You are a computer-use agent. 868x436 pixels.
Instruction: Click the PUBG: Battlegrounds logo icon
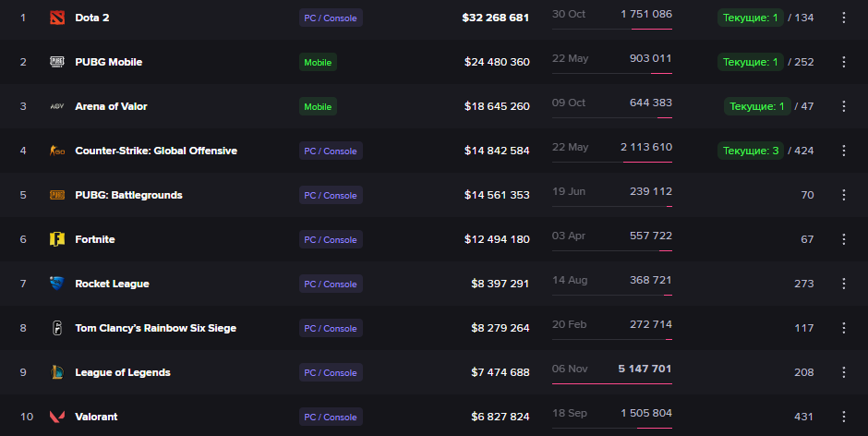point(57,195)
